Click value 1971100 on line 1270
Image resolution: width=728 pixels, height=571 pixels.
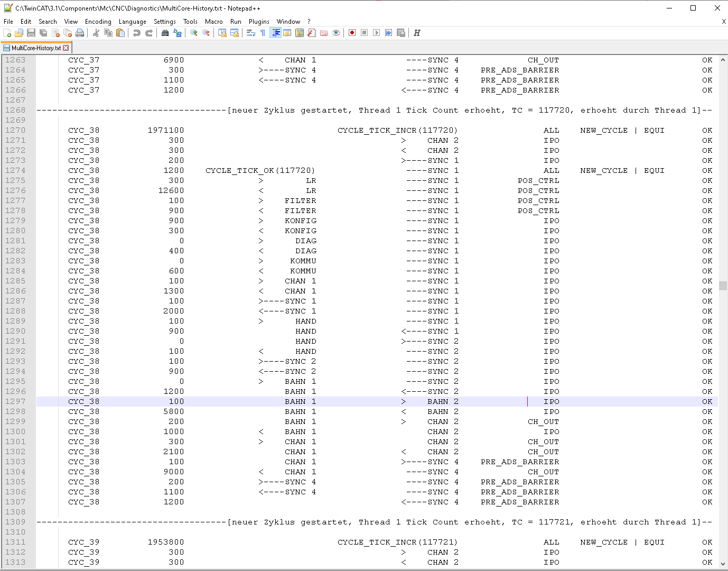(x=166, y=130)
